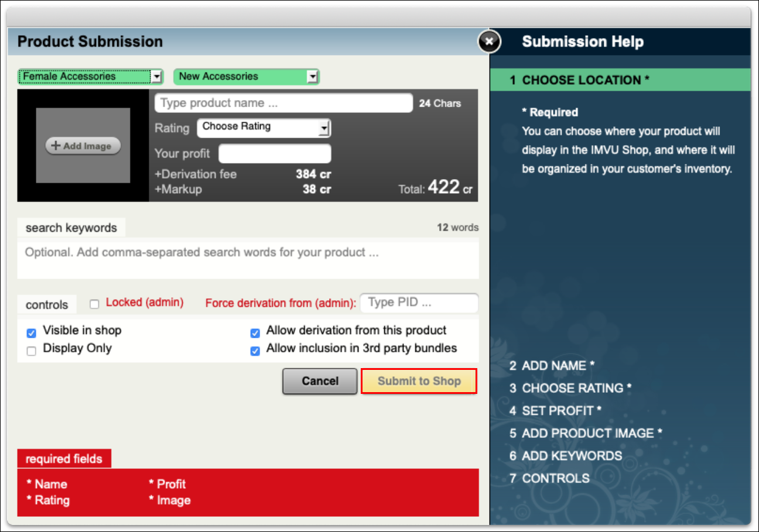The height and width of the screenshot is (532, 759).
Task: Click the 12 words counter
Action: (x=457, y=228)
